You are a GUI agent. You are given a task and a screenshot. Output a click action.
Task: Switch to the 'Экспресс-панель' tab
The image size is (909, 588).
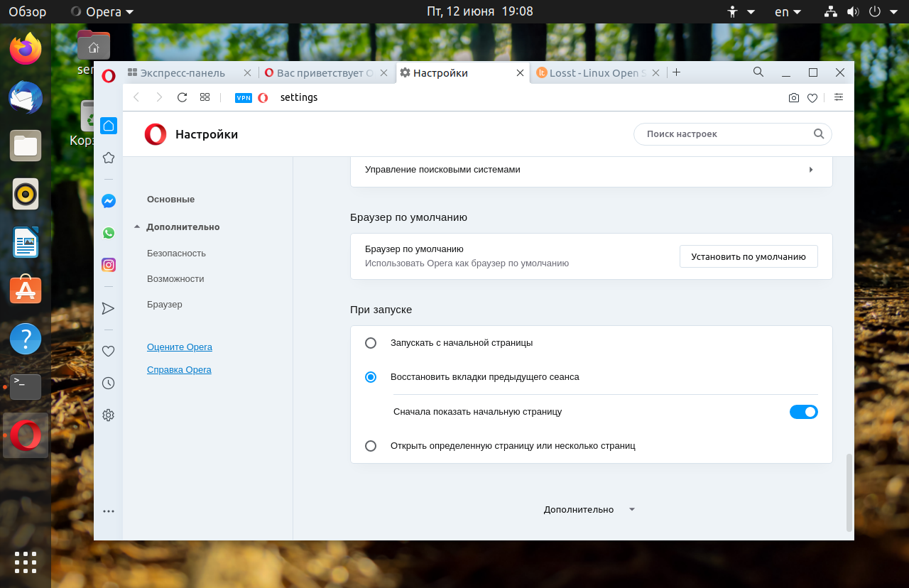coord(182,73)
